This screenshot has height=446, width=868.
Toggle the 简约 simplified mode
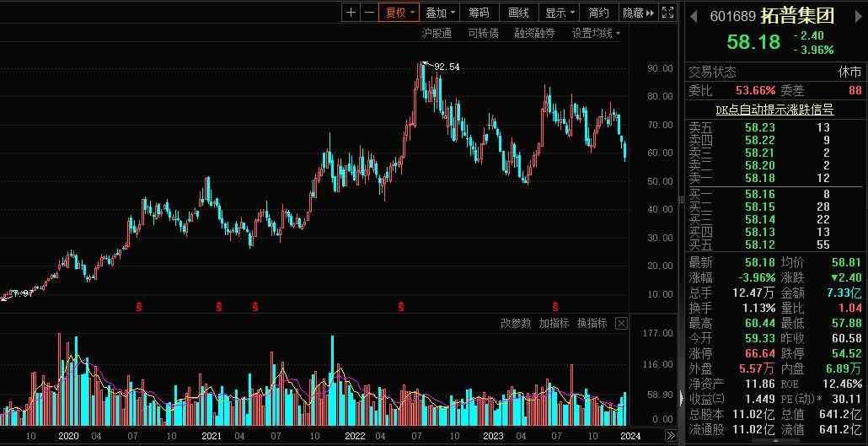coord(598,13)
